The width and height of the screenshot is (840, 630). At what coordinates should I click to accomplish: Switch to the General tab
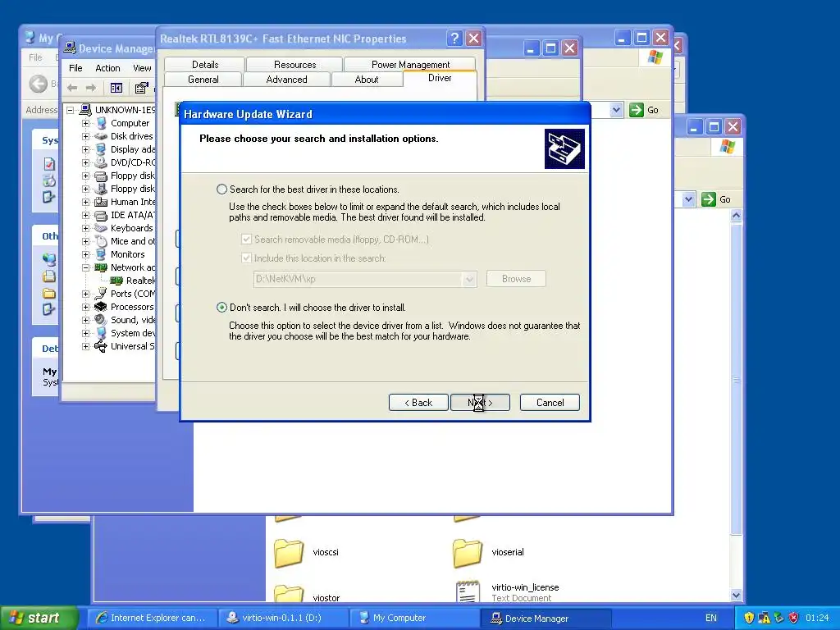[203, 80]
